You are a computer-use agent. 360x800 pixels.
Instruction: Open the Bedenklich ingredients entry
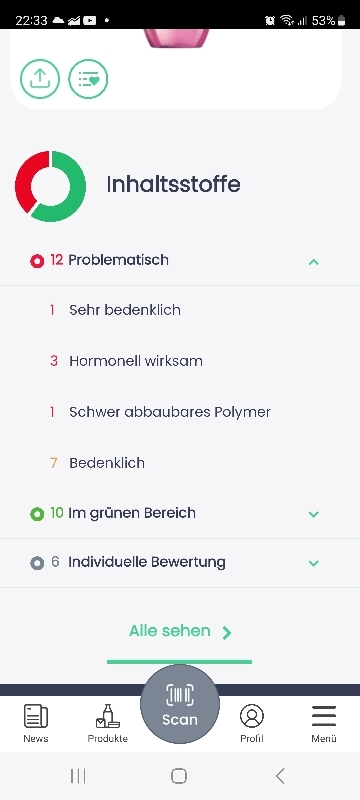point(180,463)
